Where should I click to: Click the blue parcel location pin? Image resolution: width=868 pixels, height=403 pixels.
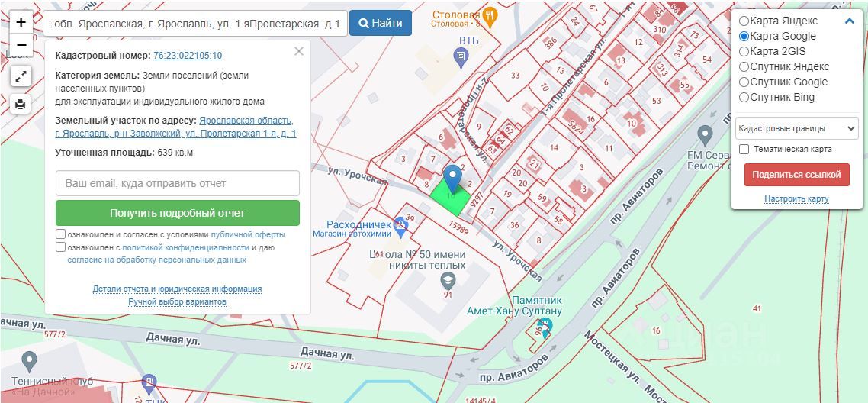[453, 178]
